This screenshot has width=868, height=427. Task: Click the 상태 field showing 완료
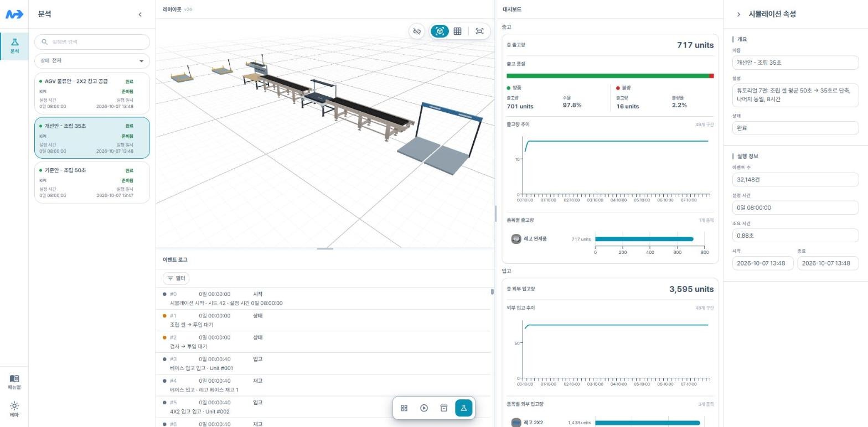click(795, 128)
